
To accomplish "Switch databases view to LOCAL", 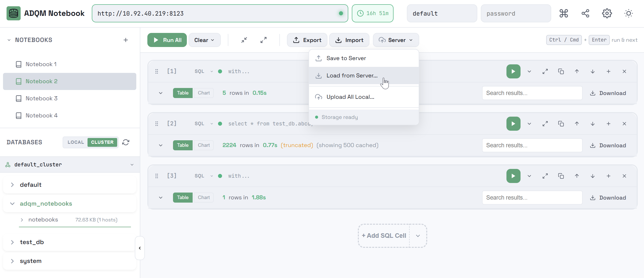I will [75, 142].
